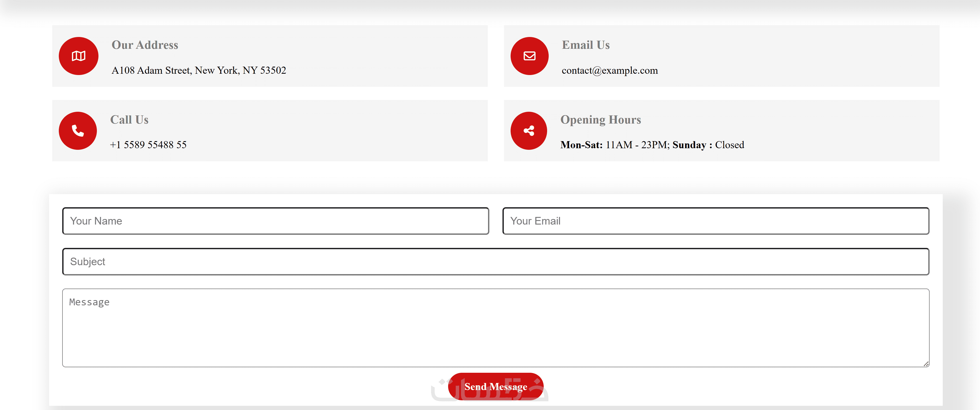
Task: Click the Sunday : Closed text
Action: click(708, 145)
